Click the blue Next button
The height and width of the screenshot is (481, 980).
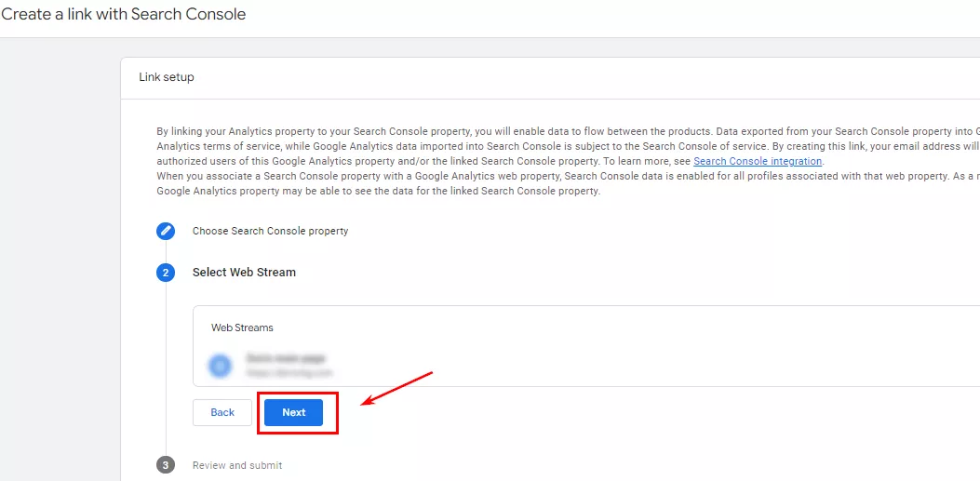(x=293, y=412)
